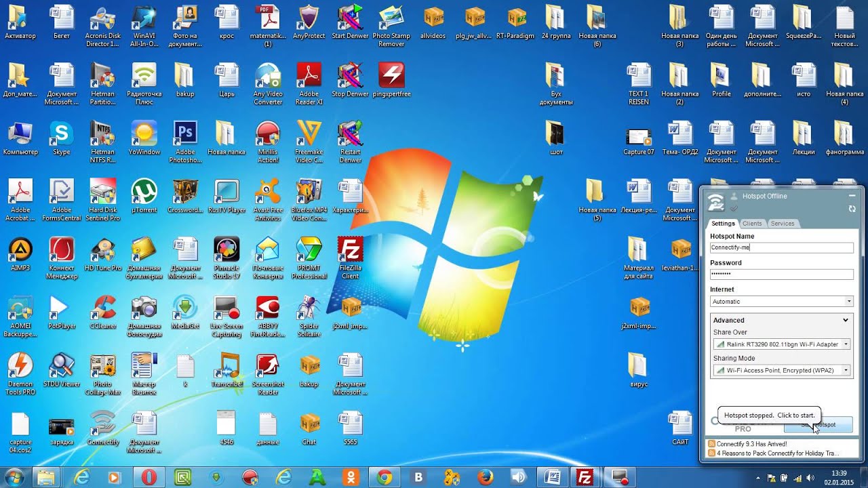Click the Connectify refresh icon
868x488 pixels.
[852, 209]
